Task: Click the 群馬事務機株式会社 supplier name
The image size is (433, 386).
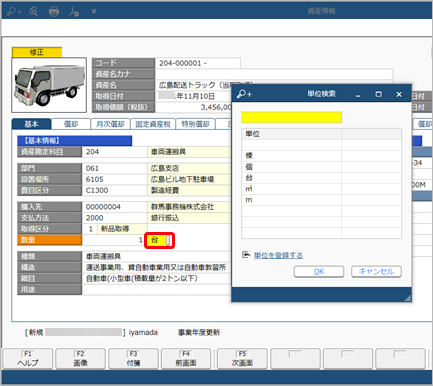Action: tap(182, 207)
